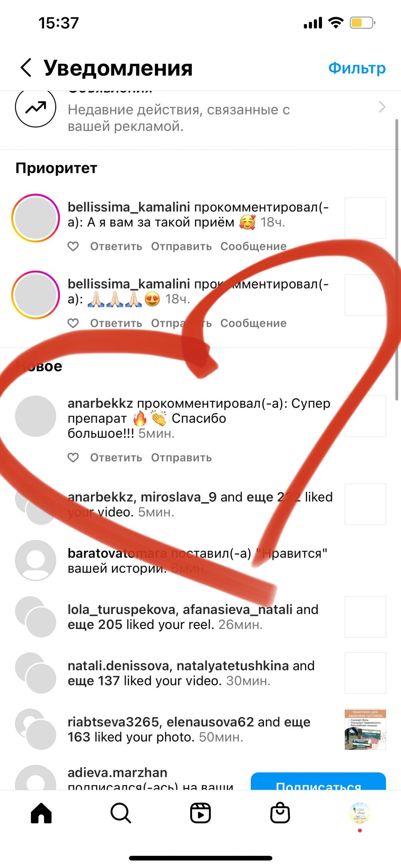Tap Подписаться next to adieva.marzhan
The height and width of the screenshot is (868, 401).
[x=318, y=781]
